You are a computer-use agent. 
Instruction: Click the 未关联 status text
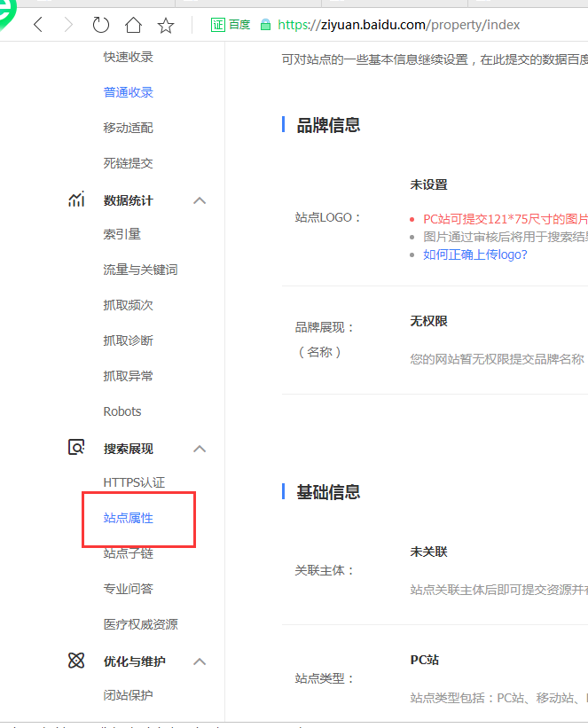click(x=428, y=552)
